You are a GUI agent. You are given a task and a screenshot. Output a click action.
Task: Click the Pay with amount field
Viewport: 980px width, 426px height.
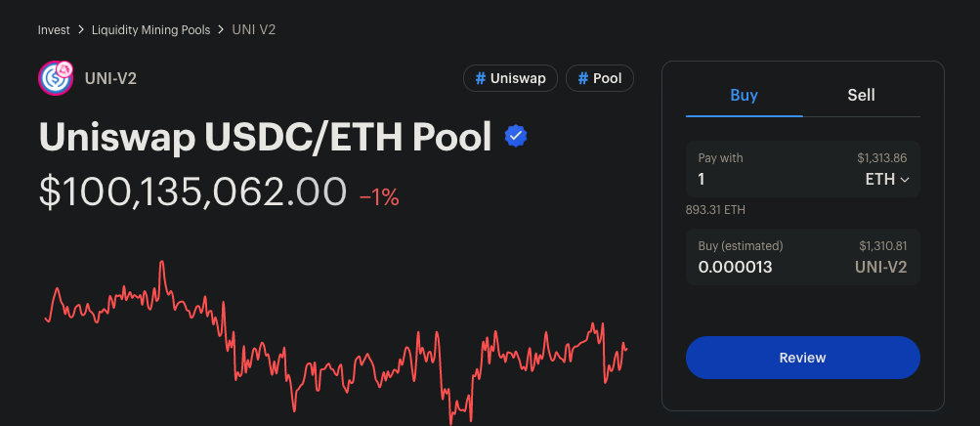click(762, 180)
